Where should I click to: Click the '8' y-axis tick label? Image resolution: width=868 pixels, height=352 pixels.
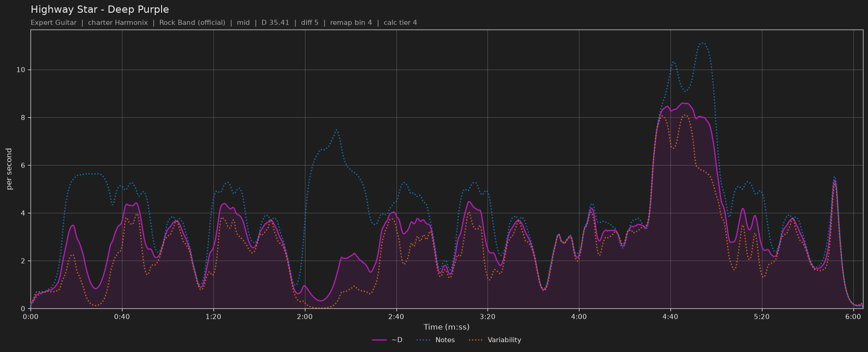click(23, 118)
